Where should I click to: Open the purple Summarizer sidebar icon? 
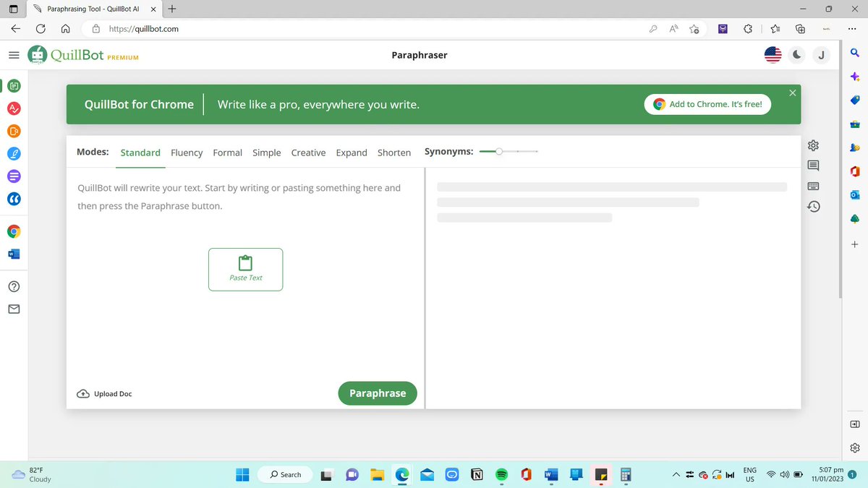(x=14, y=176)
